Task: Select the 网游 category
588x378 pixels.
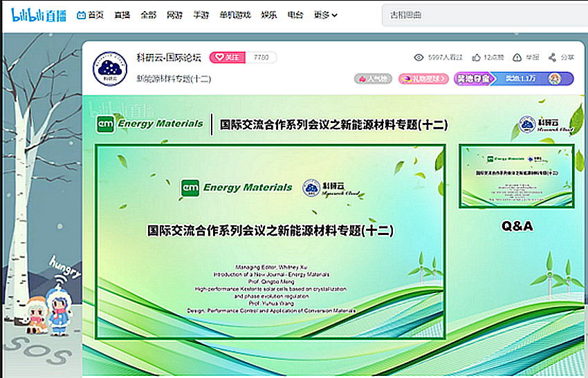Action: pos(175,15)
